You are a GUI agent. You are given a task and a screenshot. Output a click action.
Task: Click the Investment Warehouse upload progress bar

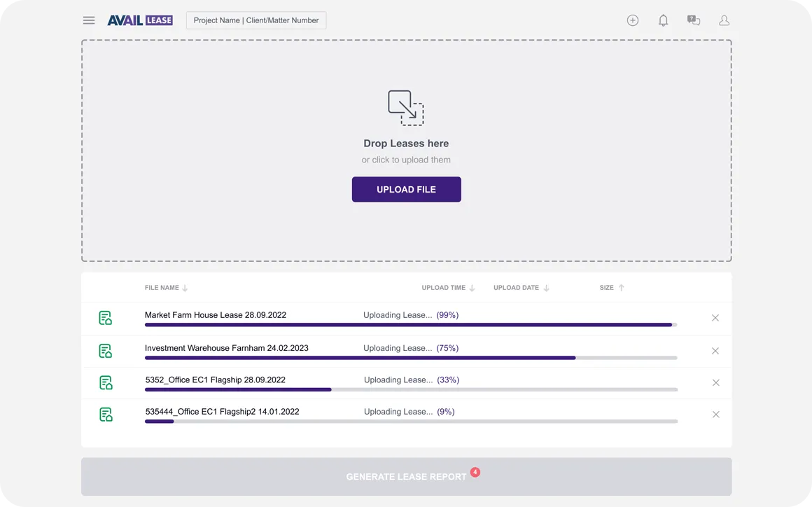point(410,358)
